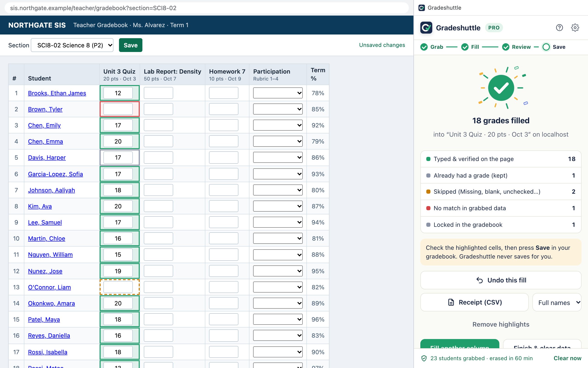The height and width of the screenshot is (368, 588).
Task: Open student Reyes, Daniella
Action: (49, 336)
